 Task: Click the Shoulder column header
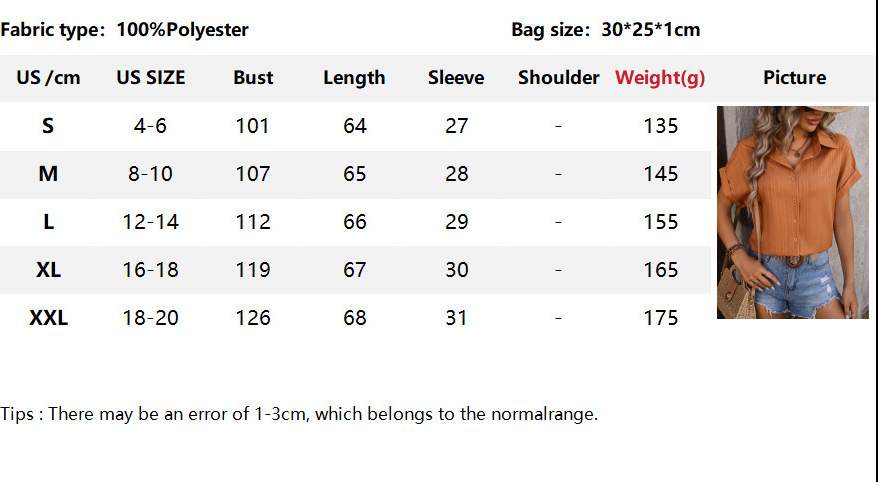click(x=558, y=78)
